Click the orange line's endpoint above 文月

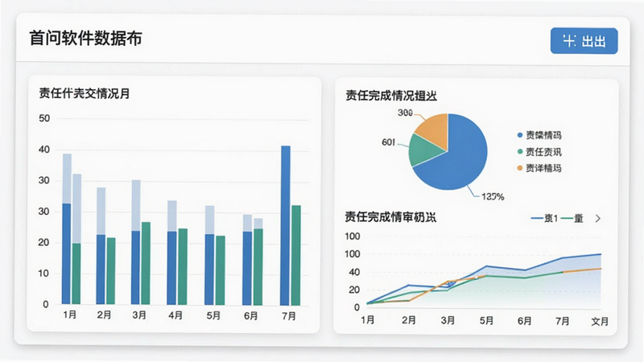coord(601,269)
